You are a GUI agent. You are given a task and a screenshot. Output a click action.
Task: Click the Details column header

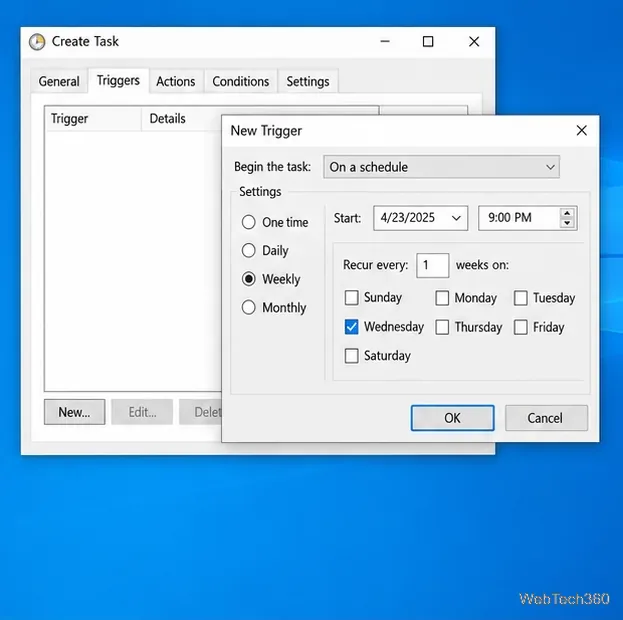click(x=181, y=118)
